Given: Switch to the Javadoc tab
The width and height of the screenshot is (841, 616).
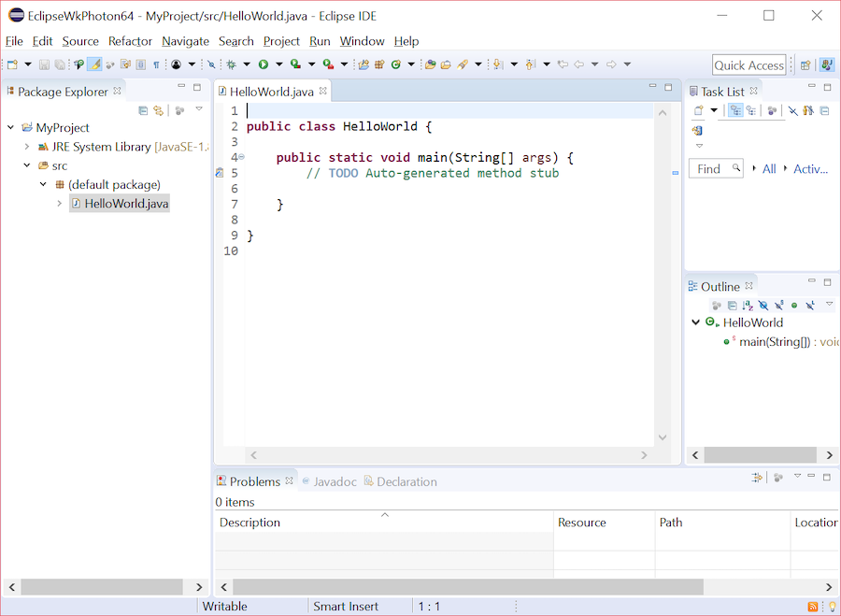Looking at the screenshot, I should [329, 481].
